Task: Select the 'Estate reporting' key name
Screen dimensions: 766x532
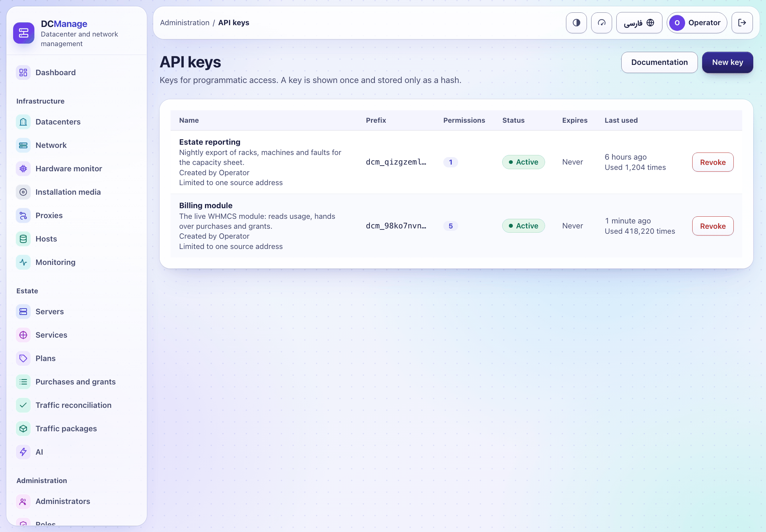Action: click(x=210, y=142)
